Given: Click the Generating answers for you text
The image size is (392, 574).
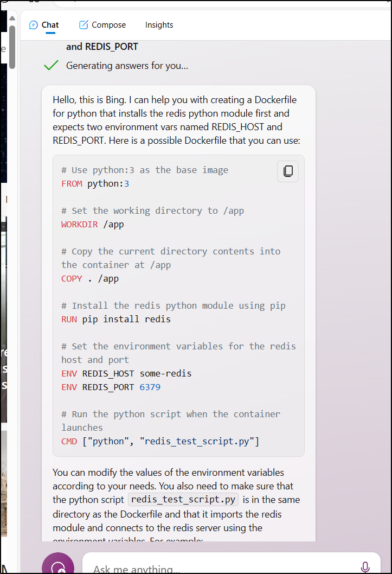Looking at the screenshot, I should (x=127, y=66).
